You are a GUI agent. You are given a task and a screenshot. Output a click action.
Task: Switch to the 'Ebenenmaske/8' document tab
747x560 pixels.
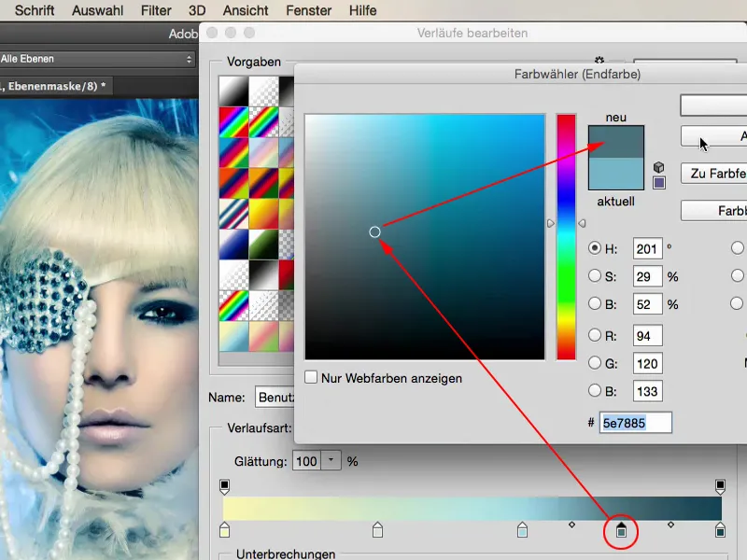pos(56,86)
